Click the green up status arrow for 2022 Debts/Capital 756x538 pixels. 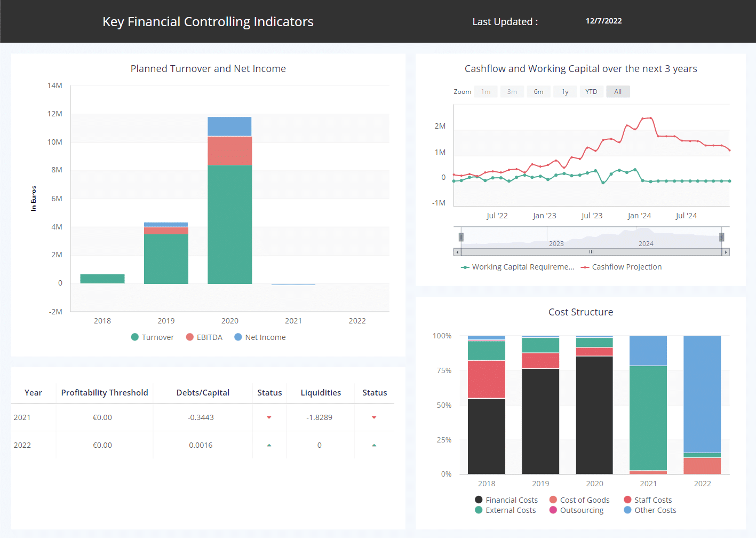[x=269, y=445]
